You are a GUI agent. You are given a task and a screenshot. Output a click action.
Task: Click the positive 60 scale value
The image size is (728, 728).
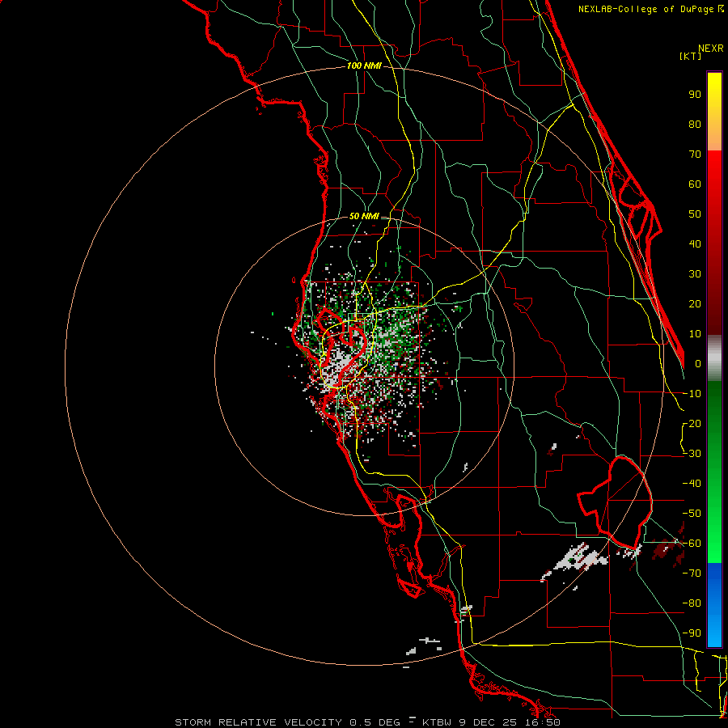[695, 184]
